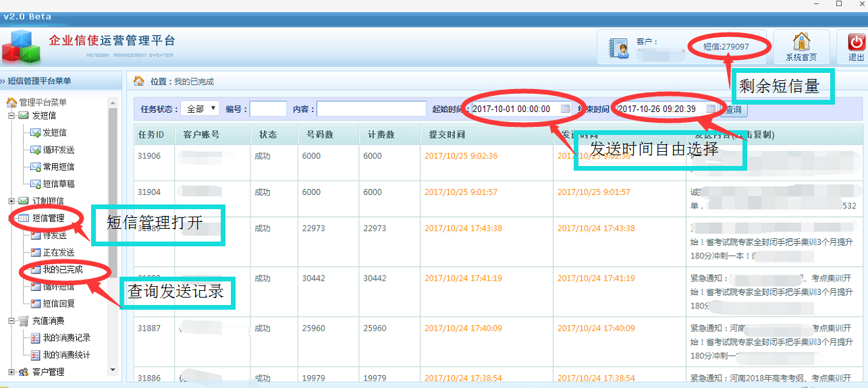Viewport: 868px width, 388px height.
Task: Click the 常用短信 envelope icon in sidebar
Action: tap(35, 167)
